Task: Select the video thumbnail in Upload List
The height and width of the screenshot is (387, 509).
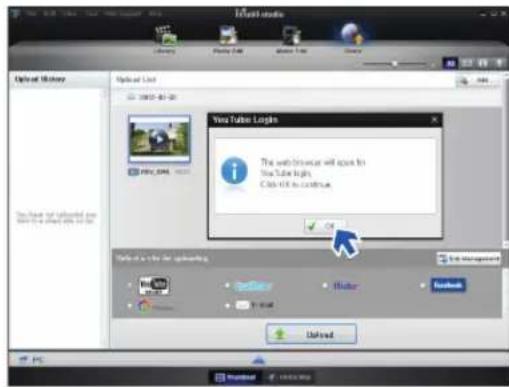Action: (x=160, y=139)
